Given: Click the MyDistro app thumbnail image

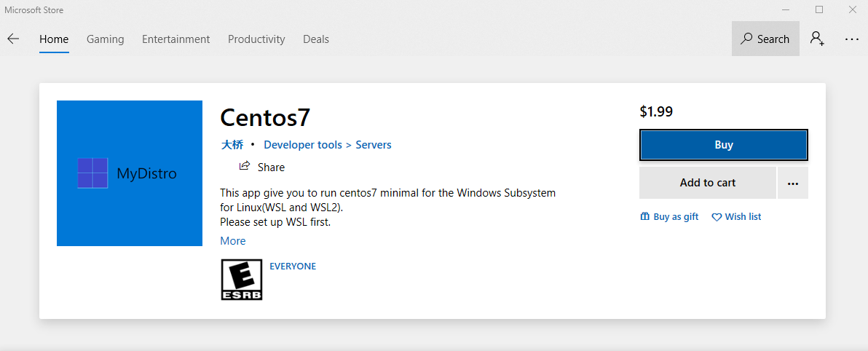Looking at the screenshot, I should pyautogui.click(x=130, y=173).
